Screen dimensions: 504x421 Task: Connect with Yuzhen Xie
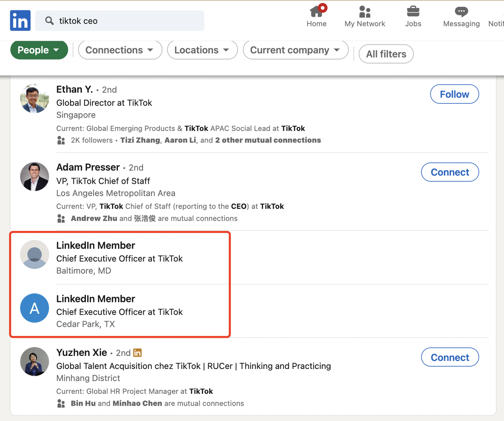click(x=450, y=358)
